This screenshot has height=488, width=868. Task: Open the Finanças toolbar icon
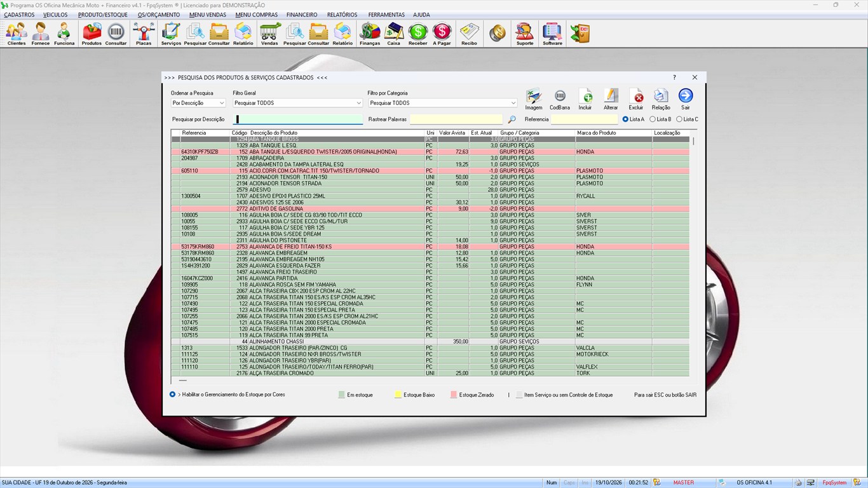tap(370, 34)
